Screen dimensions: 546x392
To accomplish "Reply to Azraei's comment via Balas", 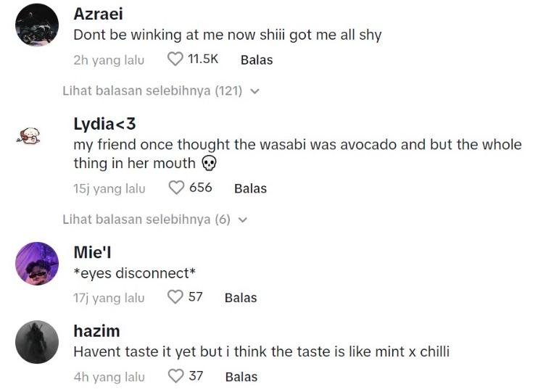I will (257, 60).
